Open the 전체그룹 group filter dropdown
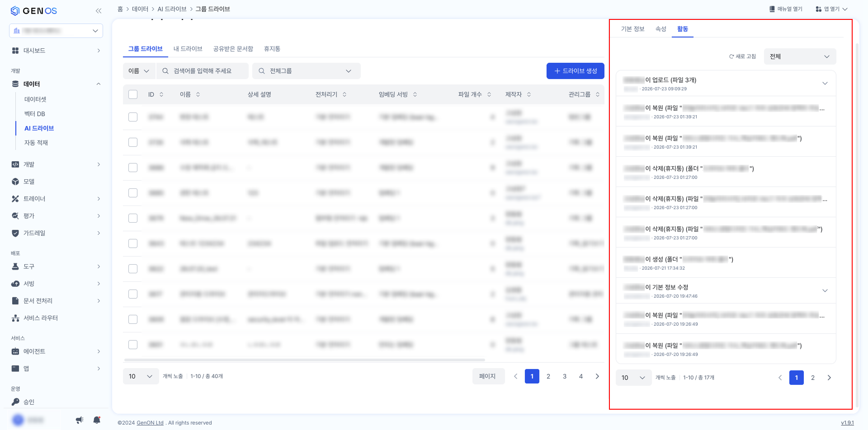This screenshot has height=430, width=868. [x=307, y=71]
